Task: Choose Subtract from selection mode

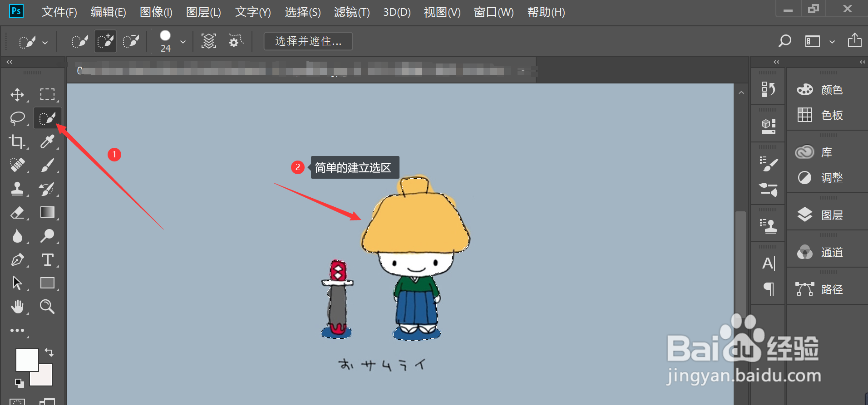Action: 131,42
